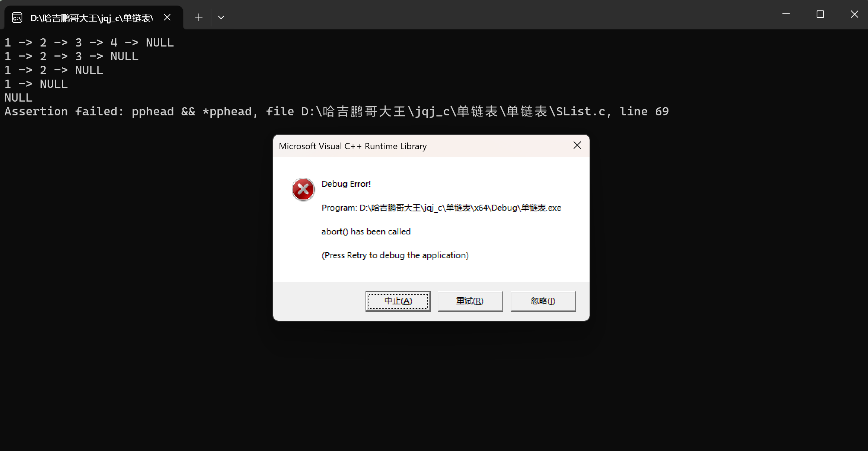Choose 重试(R) to debug the application
This screenshot has width=868, height=451.
[470, 301]
